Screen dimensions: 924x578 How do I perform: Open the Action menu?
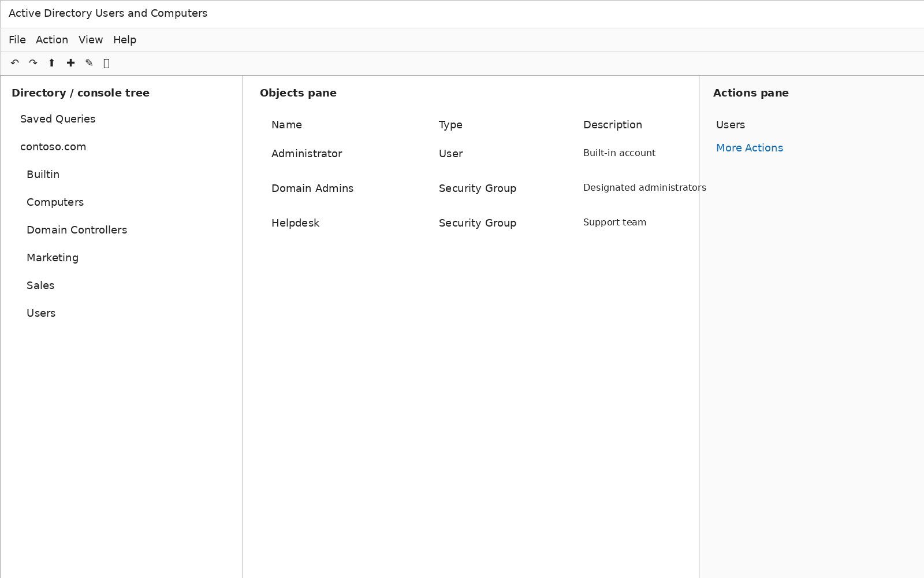click(x=52, y=40)
